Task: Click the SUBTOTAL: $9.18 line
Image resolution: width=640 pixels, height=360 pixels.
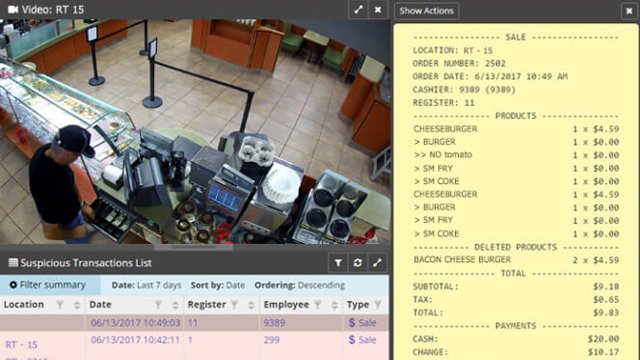Action: coord(516,287)
